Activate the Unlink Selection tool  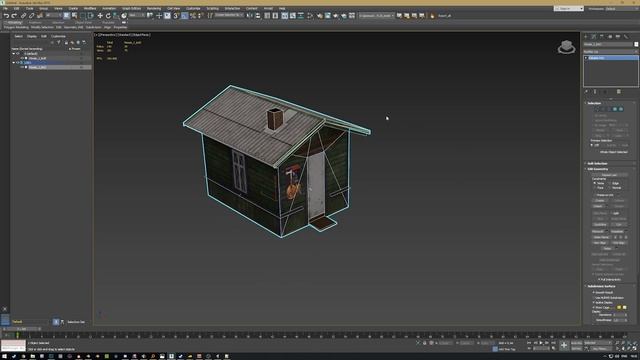[31, 16]
